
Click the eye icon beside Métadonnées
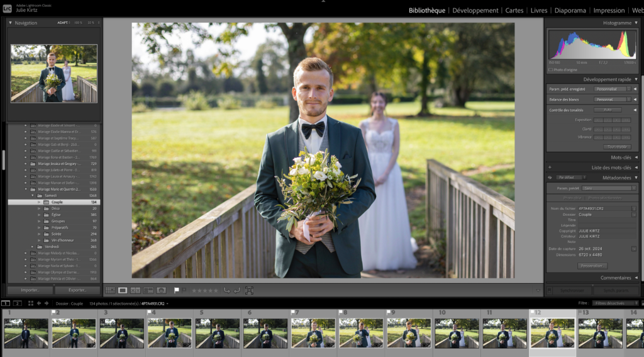[x=550, y=178]
